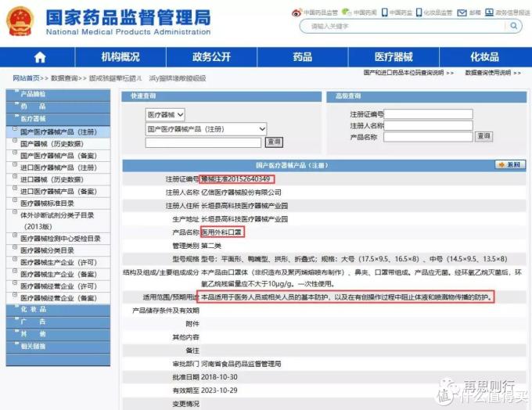This screenshot has width=532, height=410.
Task: Select 国产器械(历史数据) in sidebar
Action: [x=52, y=144]
